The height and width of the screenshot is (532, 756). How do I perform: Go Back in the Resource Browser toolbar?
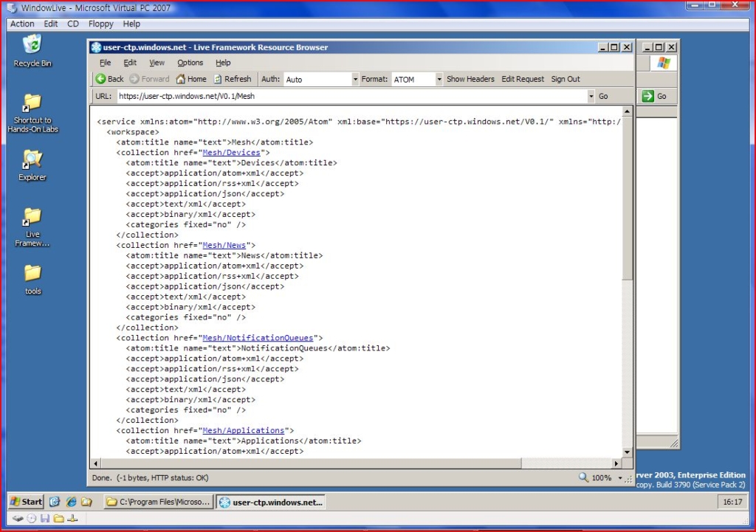[x=109, y=79]
